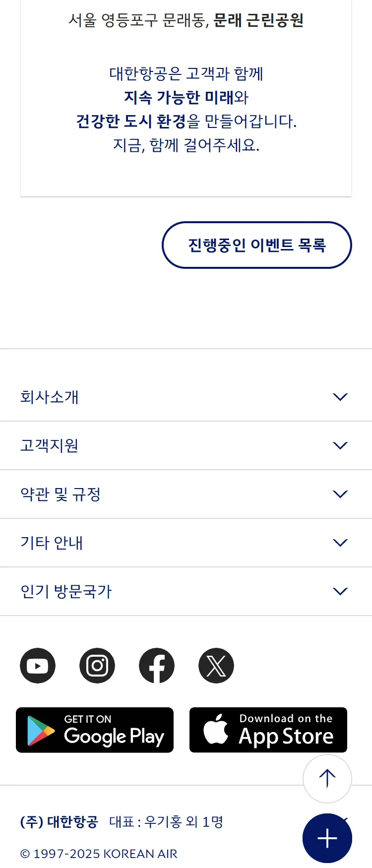Select the 인기 방문국가 menu label
The height and width of the screenshot is (868, 372).
tap(66, 591)
